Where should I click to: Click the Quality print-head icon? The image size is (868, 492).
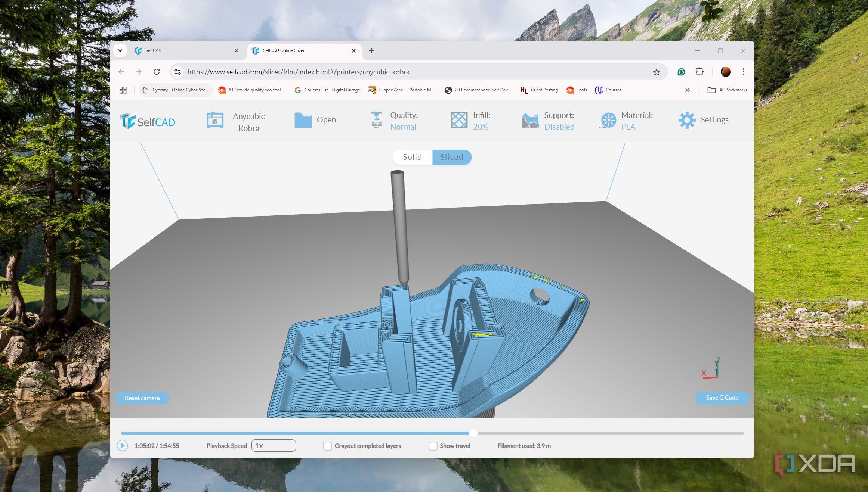(377, 120)
